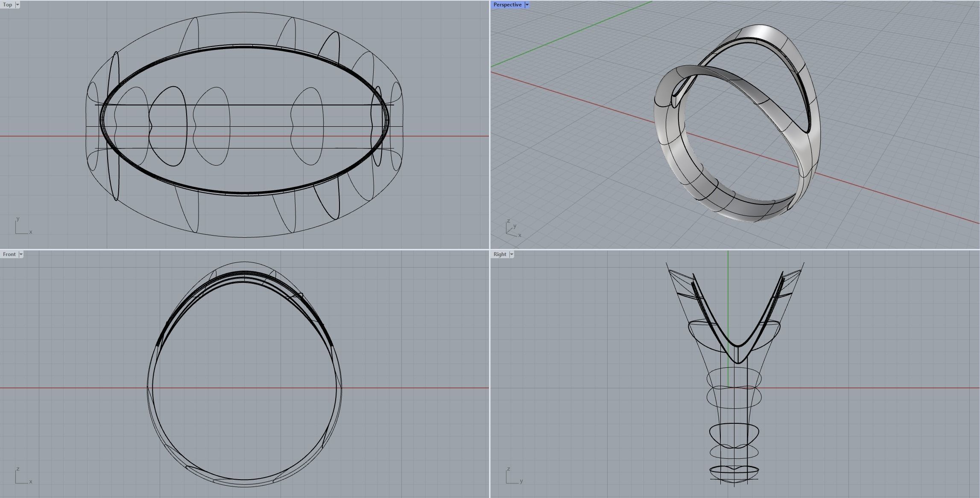980x498 pixels.
Task: Open the Front viewport dropdown arrow
Action: click(21, 254)
